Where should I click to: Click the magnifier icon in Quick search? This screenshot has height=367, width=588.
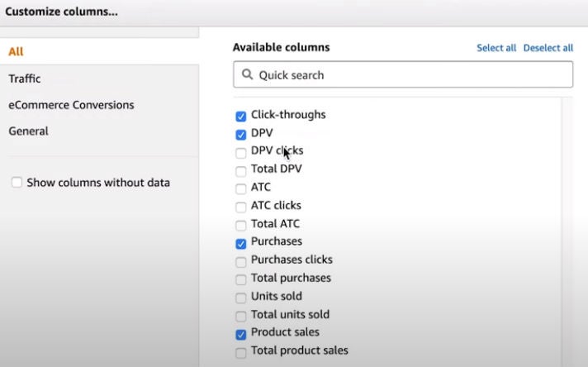coord(247,74)
